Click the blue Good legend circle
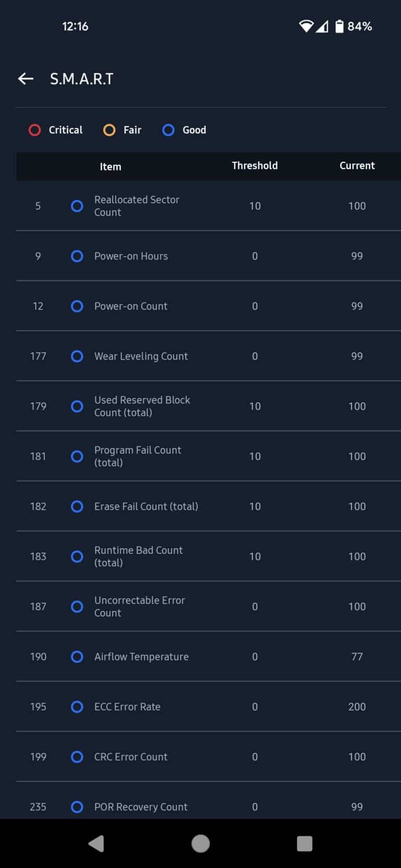The image size is (401, 868). click(x=168, y=130)
